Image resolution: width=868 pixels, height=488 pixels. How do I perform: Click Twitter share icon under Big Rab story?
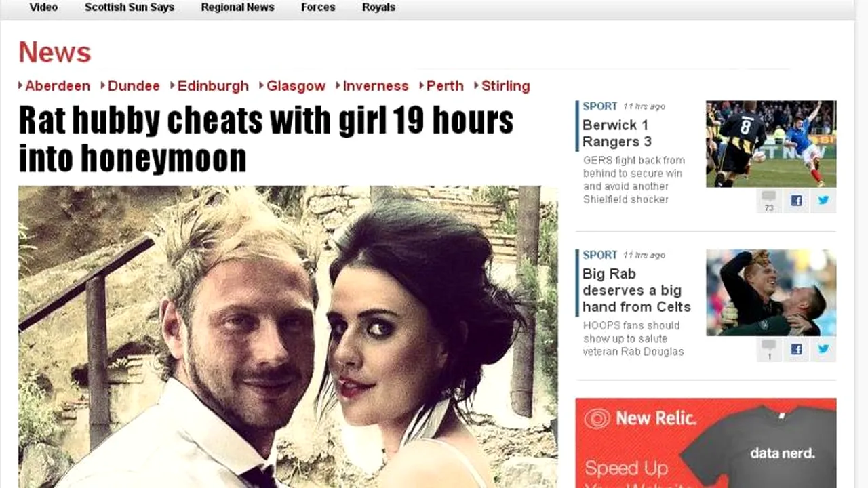(823, 349)
